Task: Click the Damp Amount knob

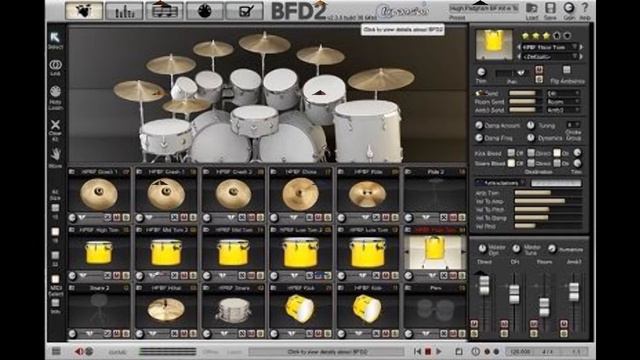Action: (479, 125)
